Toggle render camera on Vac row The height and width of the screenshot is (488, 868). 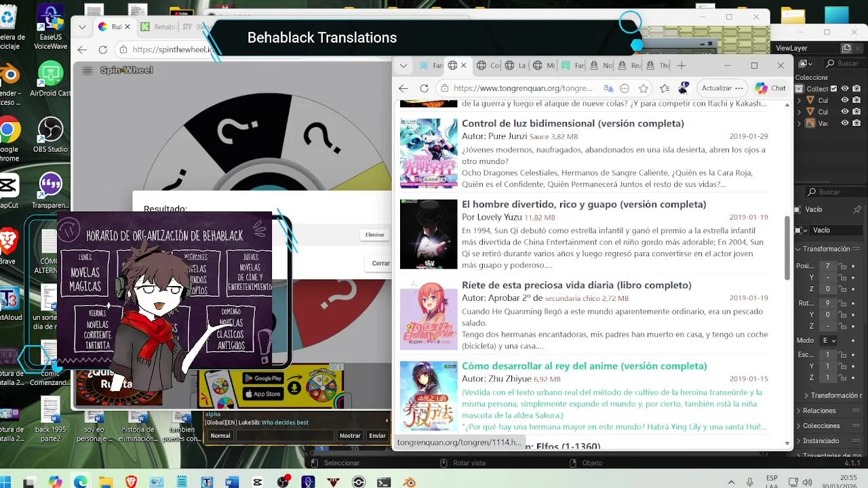pos(856,123)
